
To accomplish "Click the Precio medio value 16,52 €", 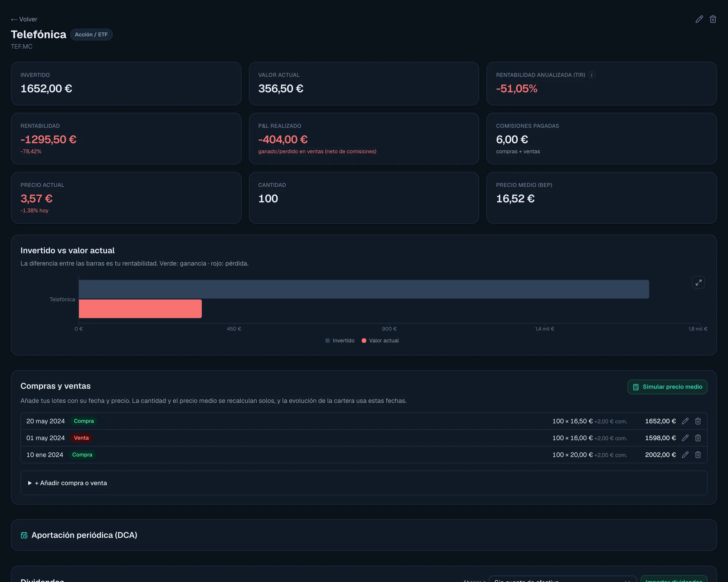I will 515,199.
